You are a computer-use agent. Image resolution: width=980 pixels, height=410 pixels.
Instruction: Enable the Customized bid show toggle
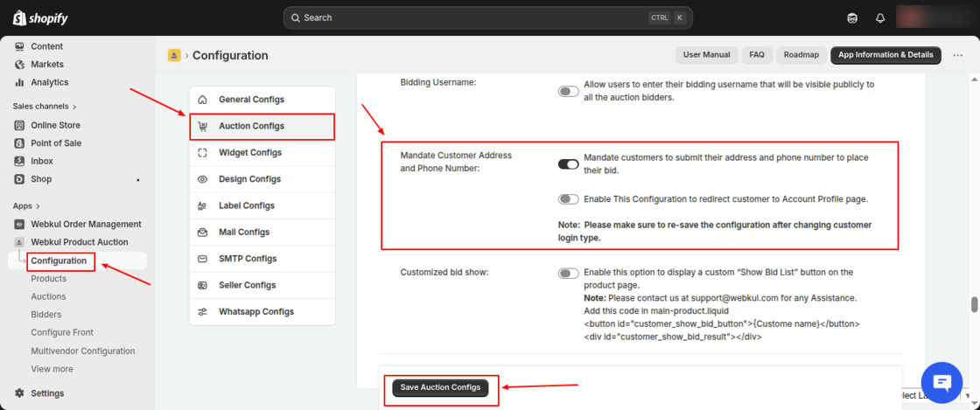[568, 274]
